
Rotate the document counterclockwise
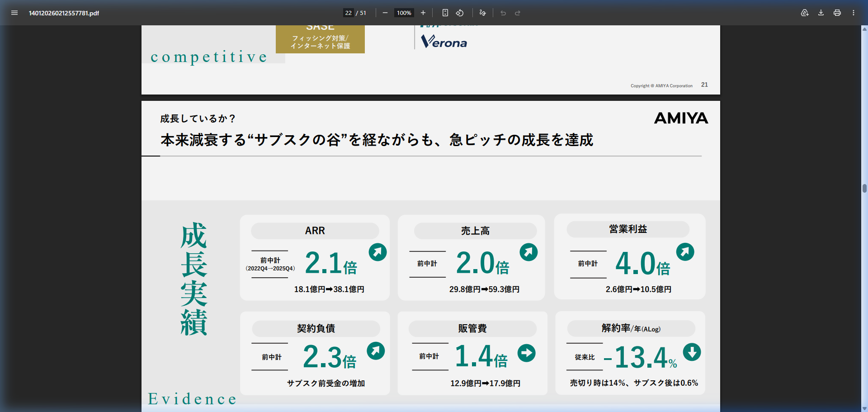[460, 13]
